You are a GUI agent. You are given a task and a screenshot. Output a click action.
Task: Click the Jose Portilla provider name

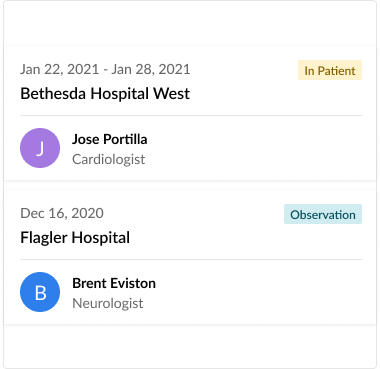(110, 139)
